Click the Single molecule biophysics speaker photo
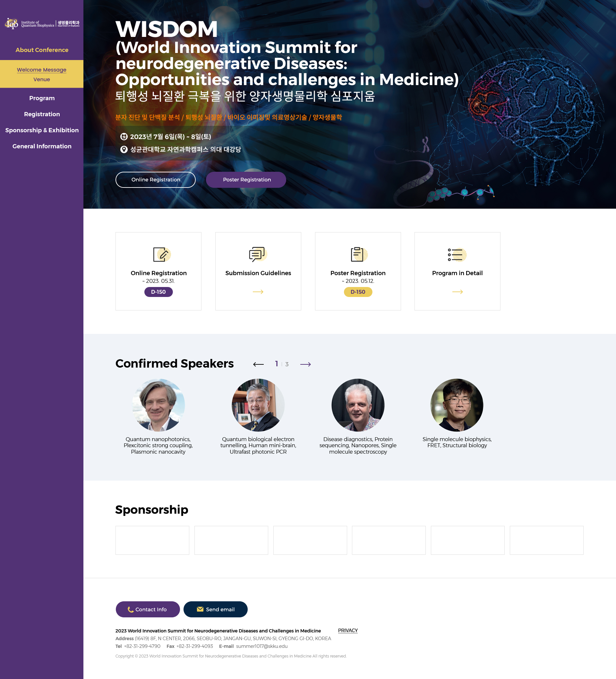The image size is (616, 679). (457, 405)
